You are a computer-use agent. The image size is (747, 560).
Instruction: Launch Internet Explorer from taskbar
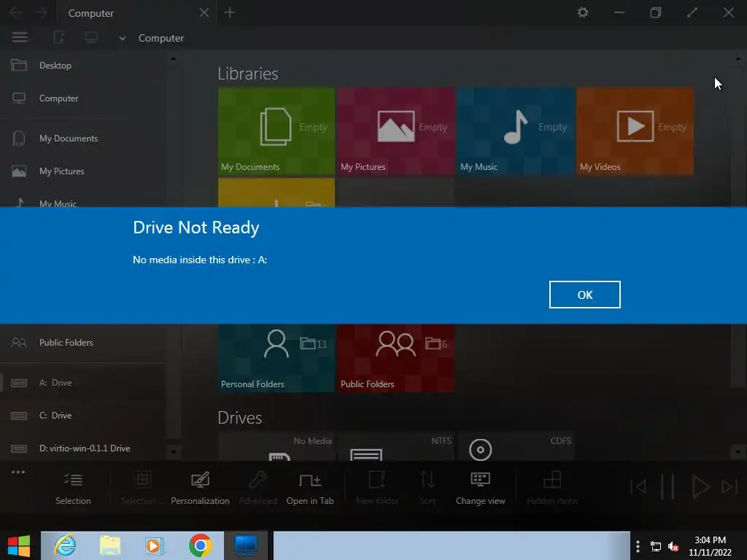pyautogui.click(x=65, y=545)
